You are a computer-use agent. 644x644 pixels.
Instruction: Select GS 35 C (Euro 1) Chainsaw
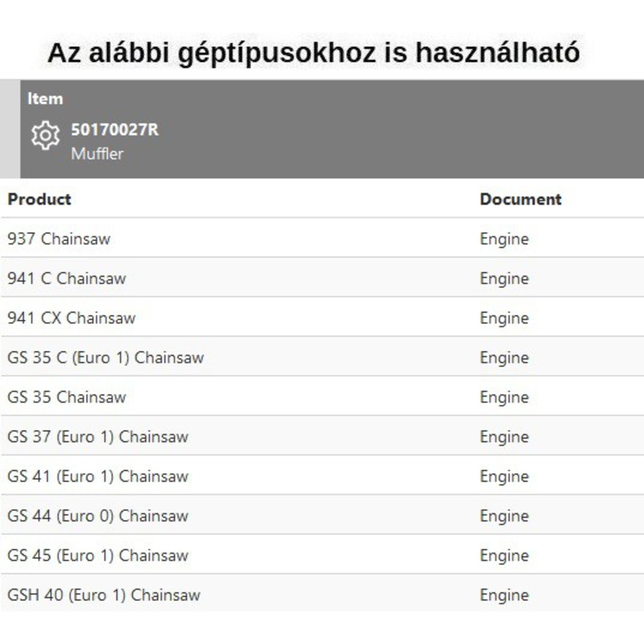click(x=105, y=357)
